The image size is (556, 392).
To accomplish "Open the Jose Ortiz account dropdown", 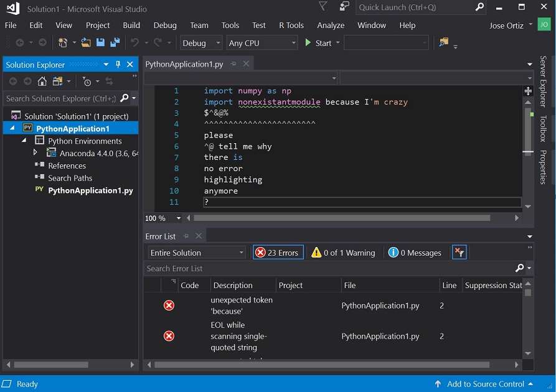I will 530,24.
